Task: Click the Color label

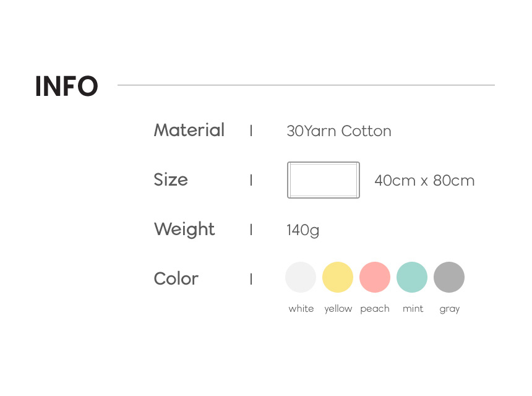Action: (176, 279)
